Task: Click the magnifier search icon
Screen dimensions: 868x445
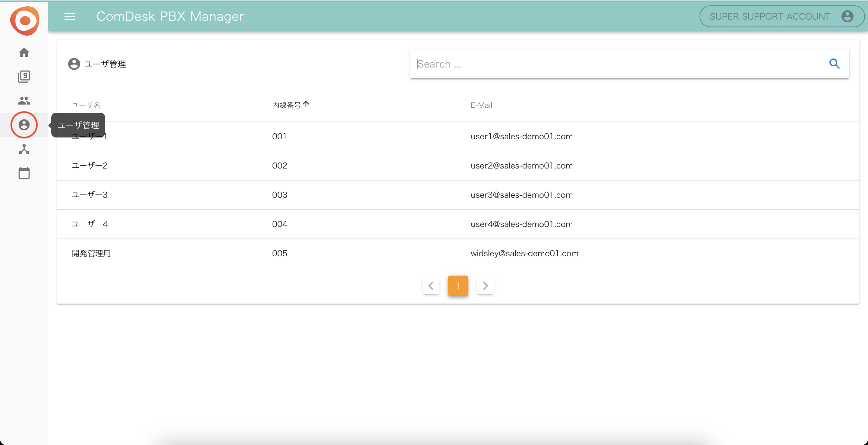Action: 834,64
